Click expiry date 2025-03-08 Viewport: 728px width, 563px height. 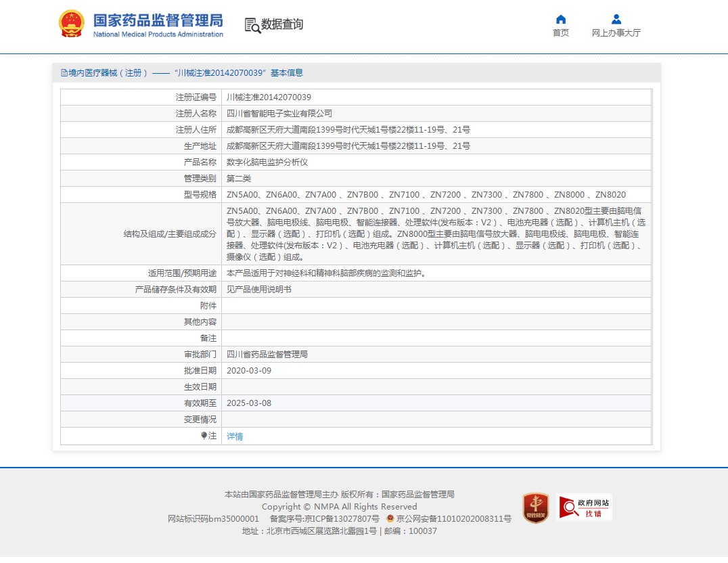pyautogui.click(x=249, y=403)
